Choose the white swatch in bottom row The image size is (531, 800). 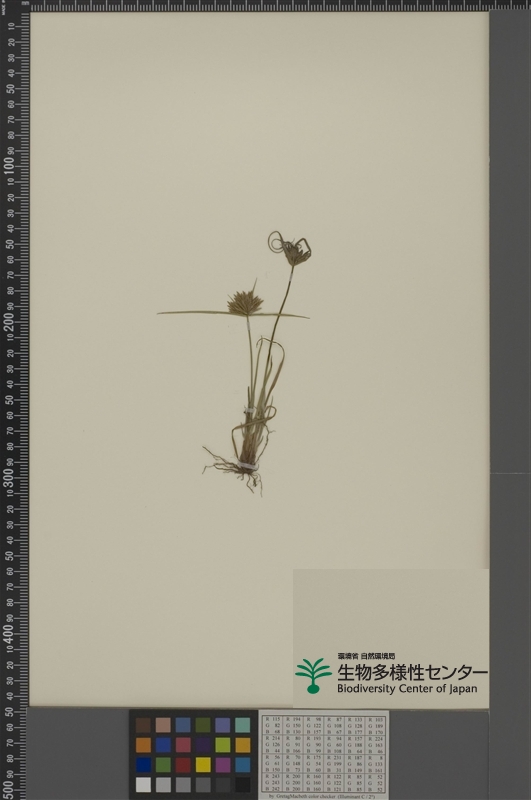pyautogui.click(x=143, y=785)
